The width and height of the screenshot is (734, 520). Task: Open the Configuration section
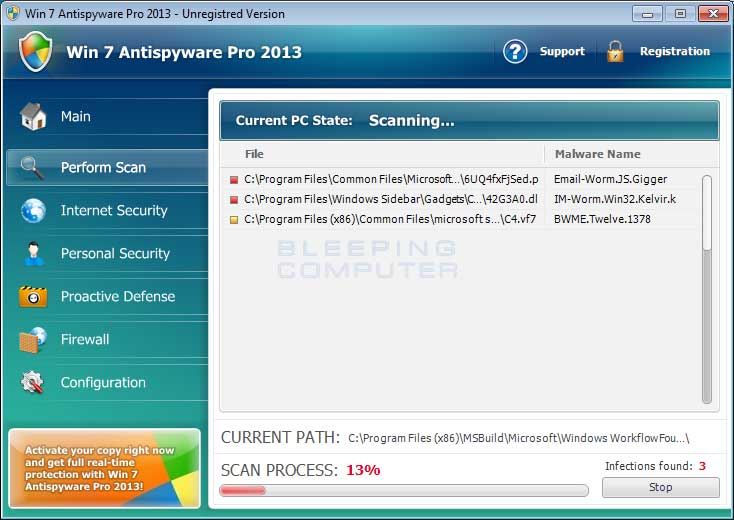pos(107,382)
